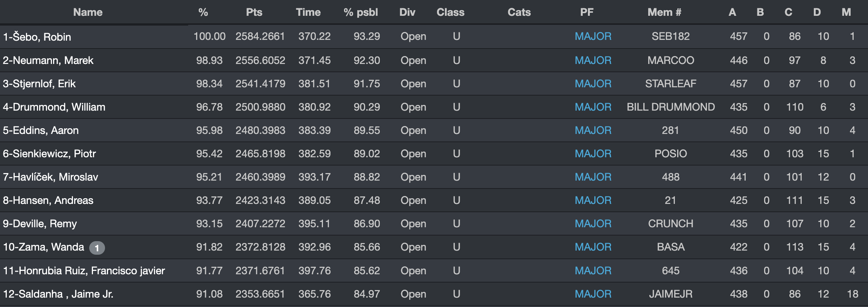Click the Class column header

[x=450, y=12]
